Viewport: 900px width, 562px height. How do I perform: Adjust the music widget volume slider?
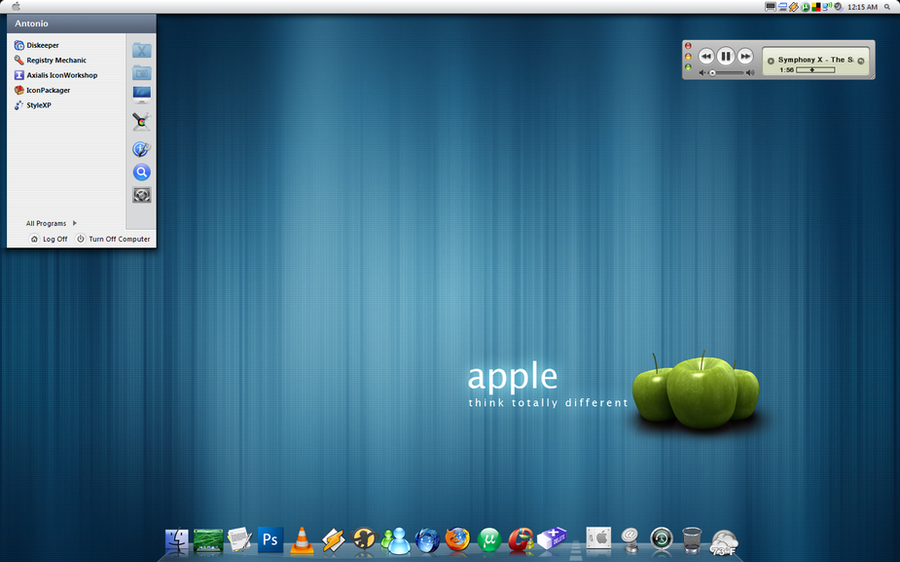(727, 73)
